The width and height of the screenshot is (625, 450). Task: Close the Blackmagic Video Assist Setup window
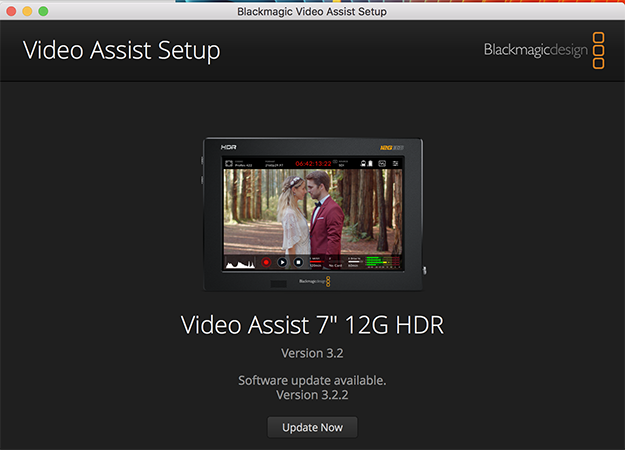pyautogui.click(x=11, y=11)
